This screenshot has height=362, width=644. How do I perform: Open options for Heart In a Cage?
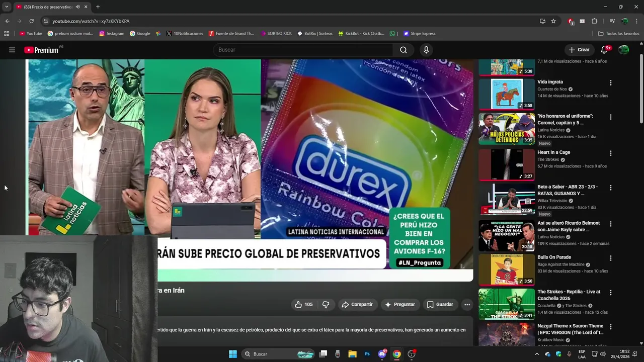(x=611, y=153)
